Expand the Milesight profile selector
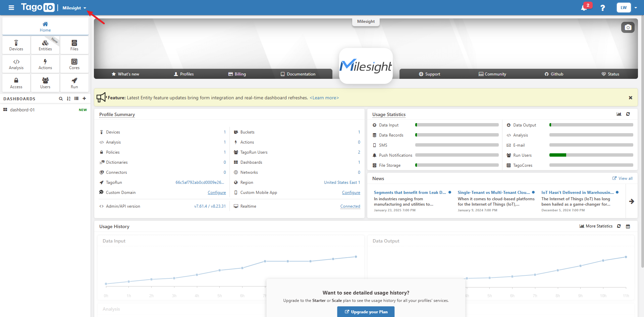 click(x=74, y=8)
